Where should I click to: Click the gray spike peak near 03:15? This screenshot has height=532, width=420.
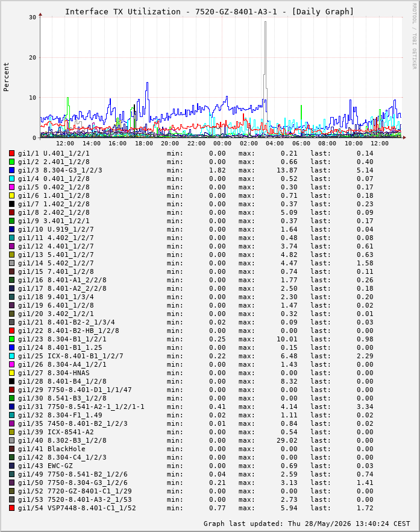[265, 22]
